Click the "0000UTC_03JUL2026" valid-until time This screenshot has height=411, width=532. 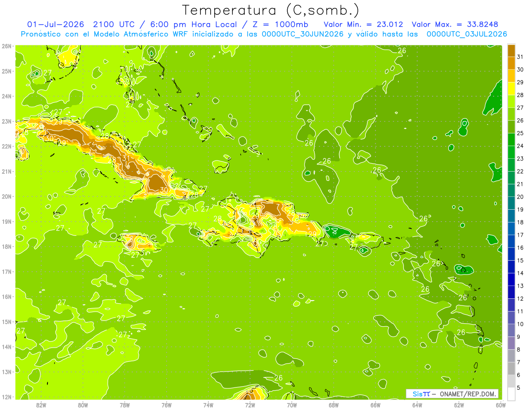(467, 34)
